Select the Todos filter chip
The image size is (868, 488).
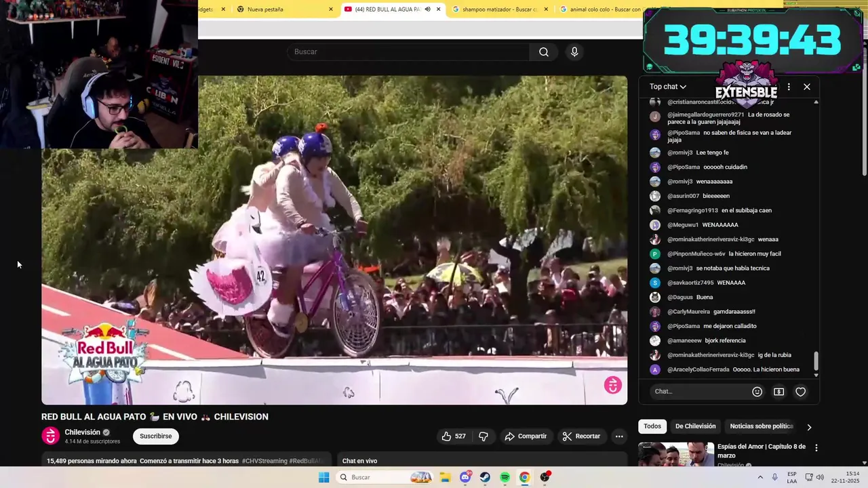(x=652, y=426)
